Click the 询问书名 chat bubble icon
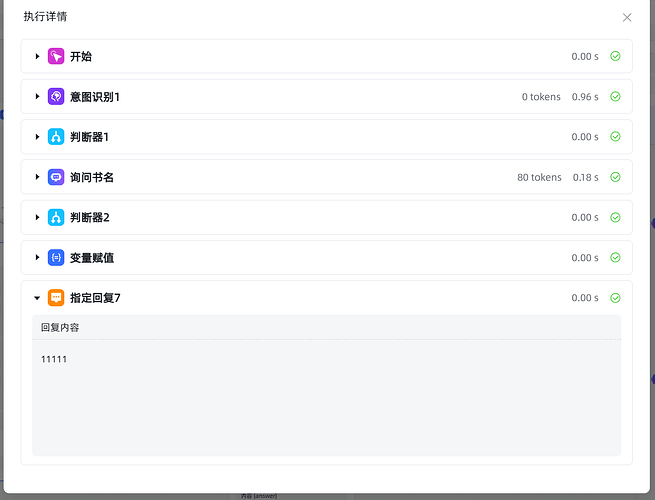 point(56,177)
